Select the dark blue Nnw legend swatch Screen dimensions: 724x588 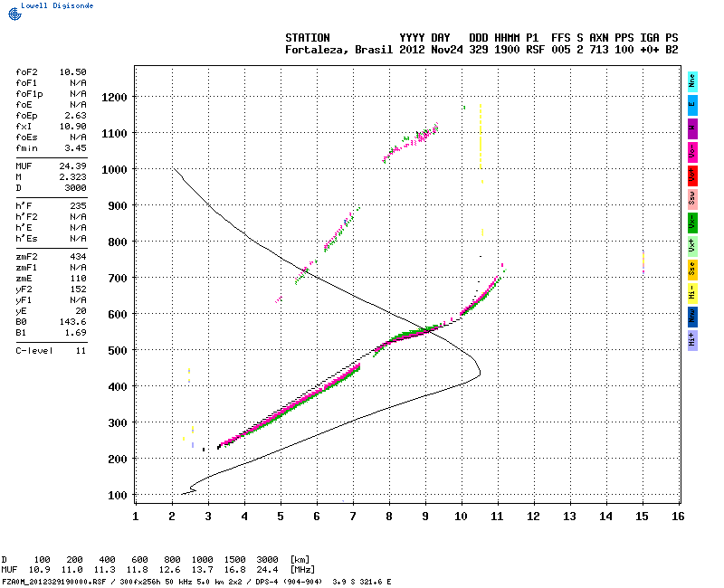[x=692, y=318]
